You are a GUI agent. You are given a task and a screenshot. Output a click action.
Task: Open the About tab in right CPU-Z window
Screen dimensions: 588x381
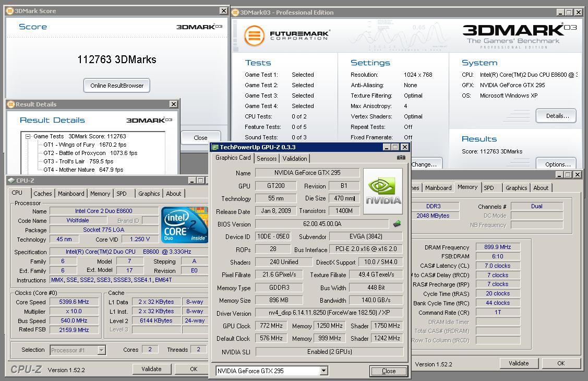pos(541,188)
